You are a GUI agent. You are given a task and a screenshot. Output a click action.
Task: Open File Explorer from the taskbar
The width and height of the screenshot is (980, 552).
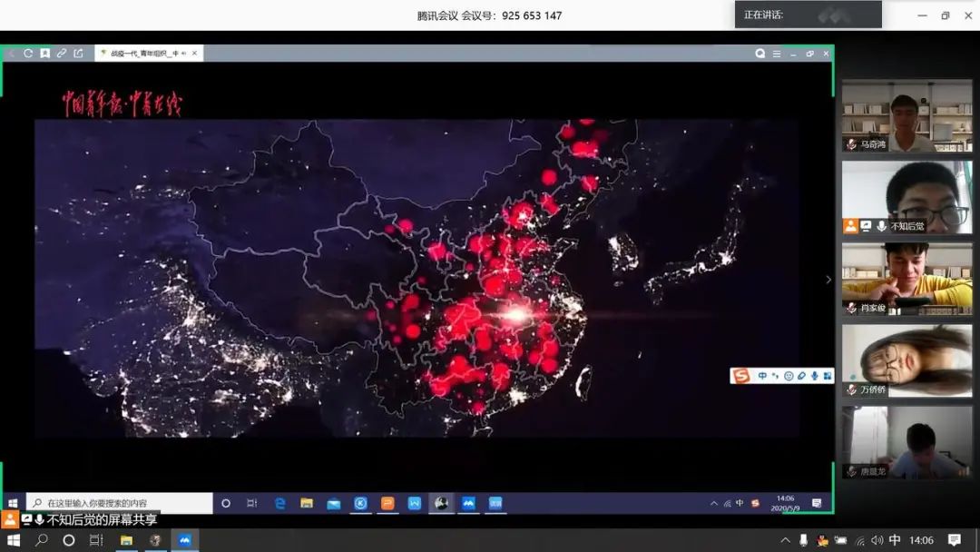tap(126, 540)
